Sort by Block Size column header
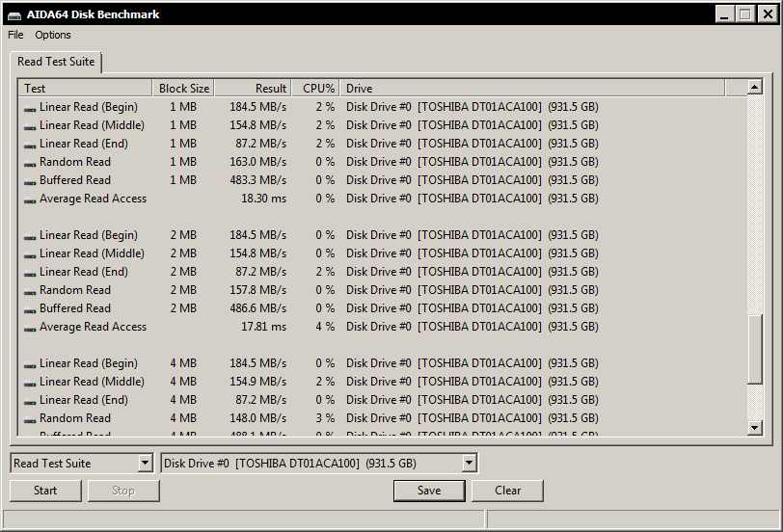Screen dimensions: 783x532 [x=184, y=89]
